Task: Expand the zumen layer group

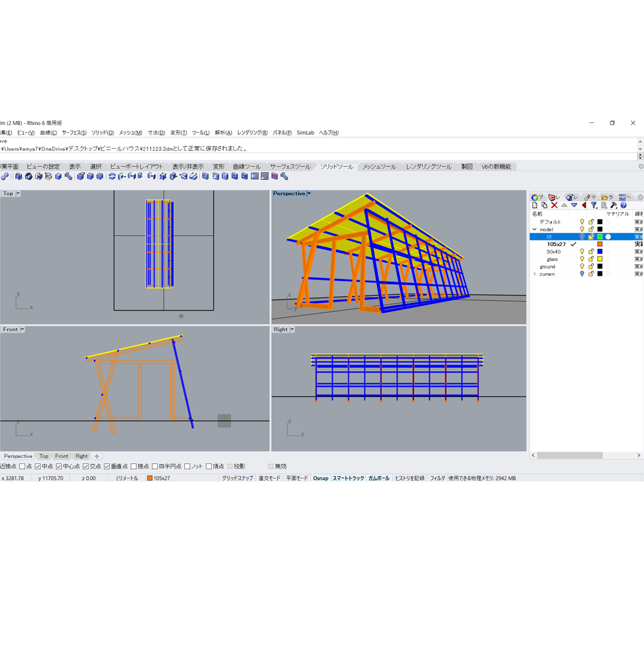Action: pos(535,274)
